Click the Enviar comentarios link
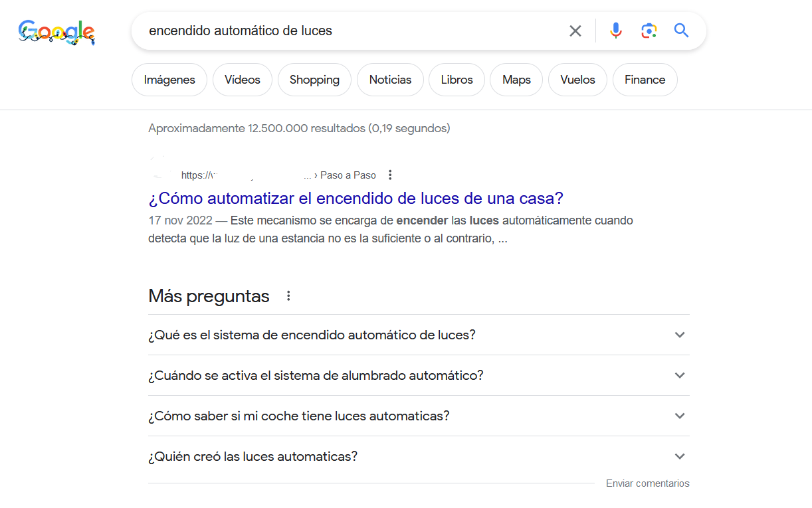This screenshot has height=508, width=812. (647, 483)
